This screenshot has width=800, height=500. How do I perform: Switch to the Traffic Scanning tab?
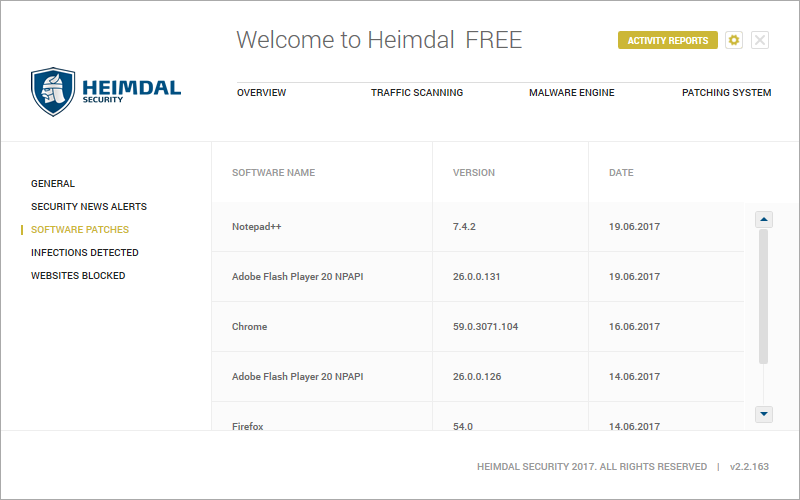(417, 93)
